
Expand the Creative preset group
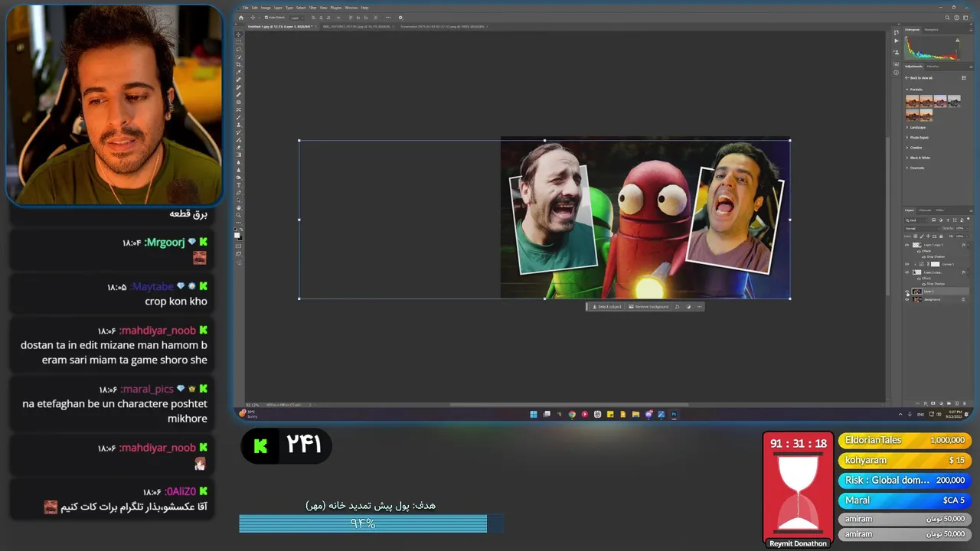(x=907, y=148)
